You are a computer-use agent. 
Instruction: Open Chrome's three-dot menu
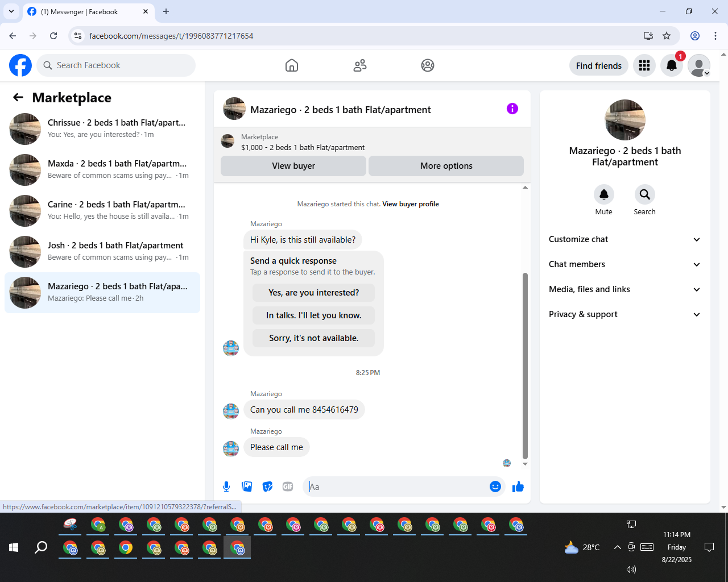tap(715, 36)
